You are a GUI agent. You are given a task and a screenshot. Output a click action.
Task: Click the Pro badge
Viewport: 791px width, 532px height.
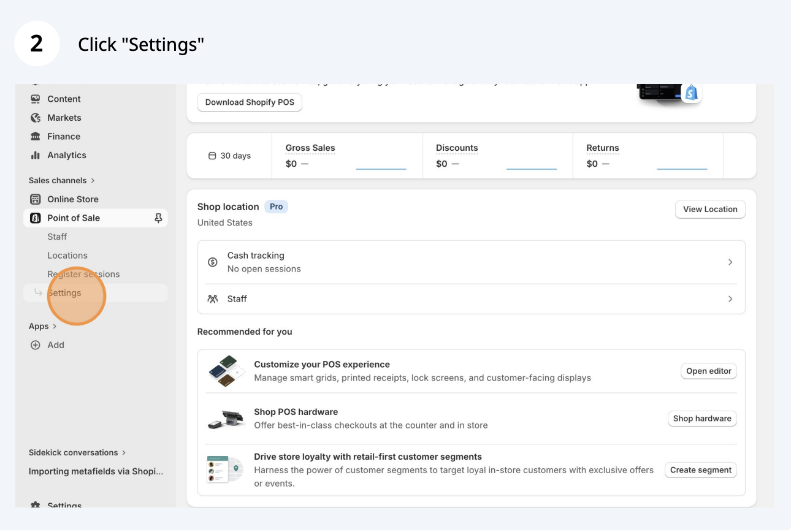coord(276,207)
